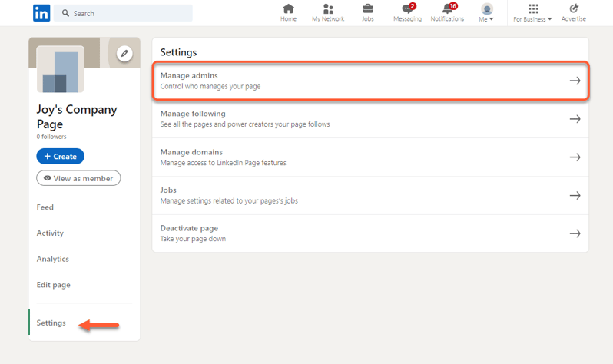
Task: Click View as member button
Action: [78, 178]
